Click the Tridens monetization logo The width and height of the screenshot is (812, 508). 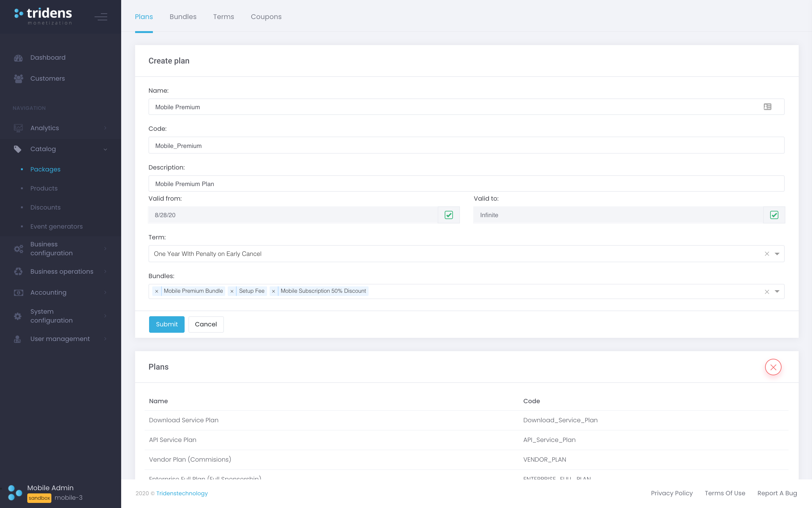pyautogui.click(x=43, y=16)
